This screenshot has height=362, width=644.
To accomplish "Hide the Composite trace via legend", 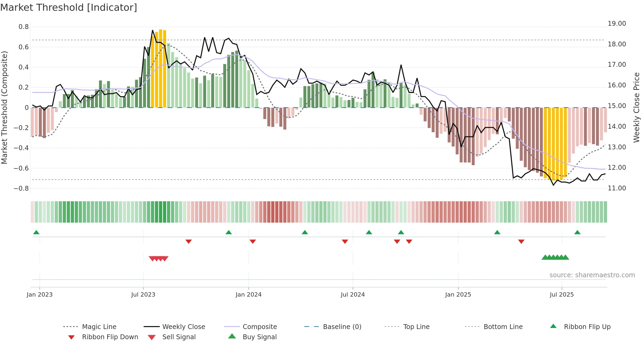I will [x=250, y=327].
